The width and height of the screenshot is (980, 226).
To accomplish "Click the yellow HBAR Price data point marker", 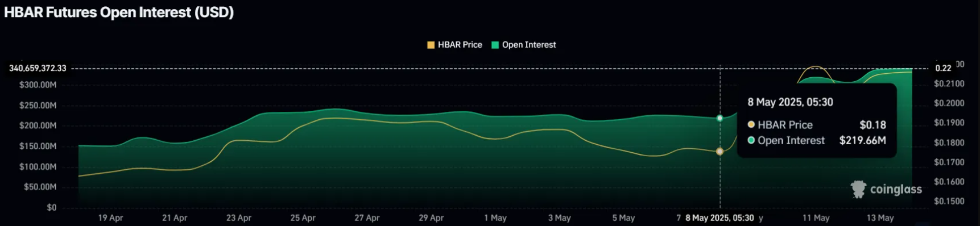I will pyautogui.click(x=720, y=152).
